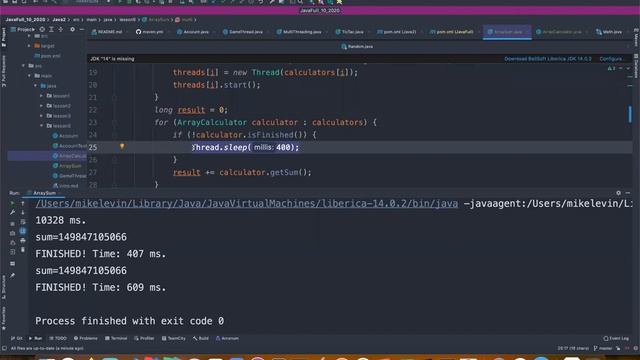Open TeamCity tool window button
Viewport: 640px width, 360px height.
pos(173,338)
